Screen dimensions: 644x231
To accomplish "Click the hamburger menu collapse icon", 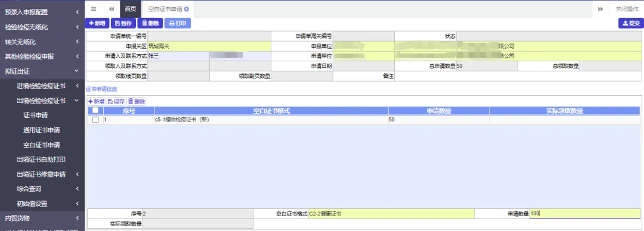I will point(94,9).
